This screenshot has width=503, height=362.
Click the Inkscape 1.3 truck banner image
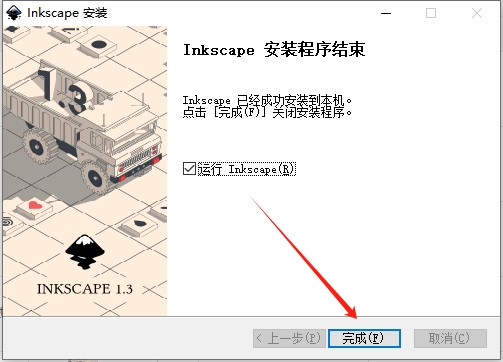click(85, 171)
